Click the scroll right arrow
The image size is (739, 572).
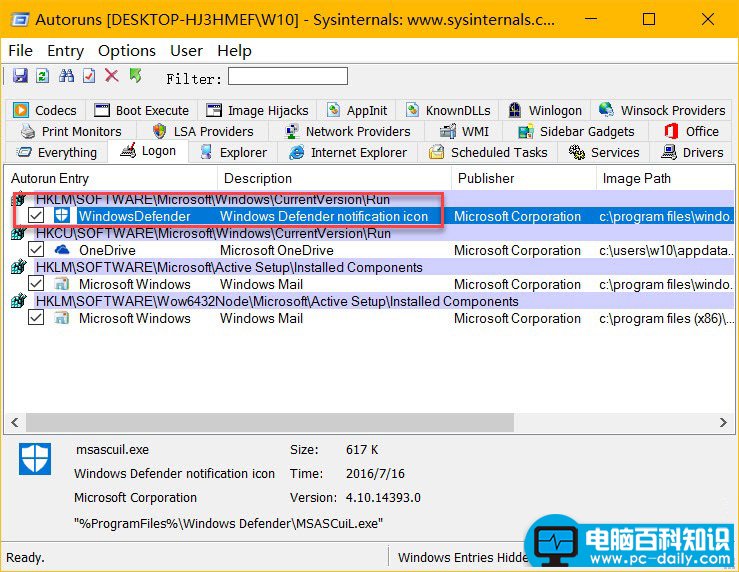[723, 422]
